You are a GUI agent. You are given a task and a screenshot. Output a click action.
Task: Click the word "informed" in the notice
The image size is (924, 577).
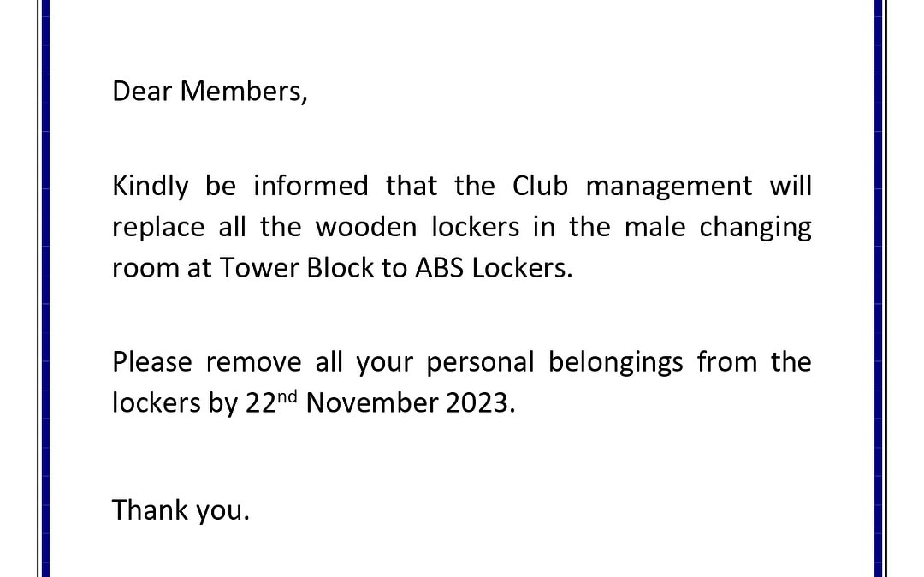click(311, 186)
